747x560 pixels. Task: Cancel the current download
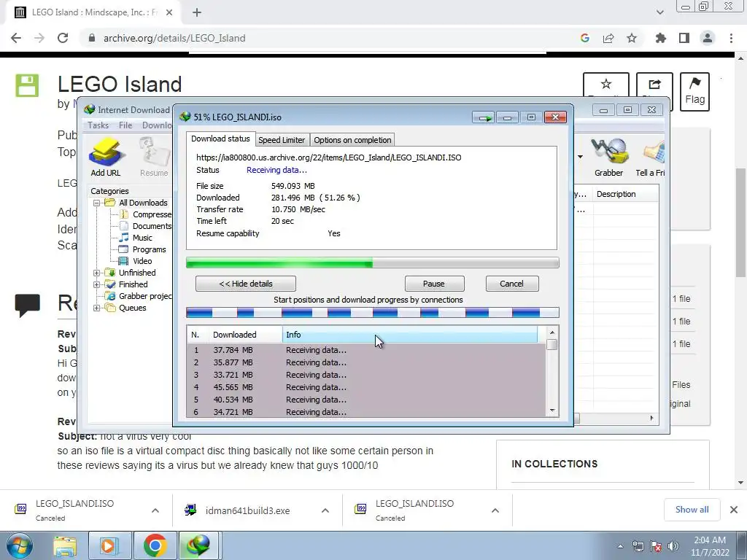(511, 284)
